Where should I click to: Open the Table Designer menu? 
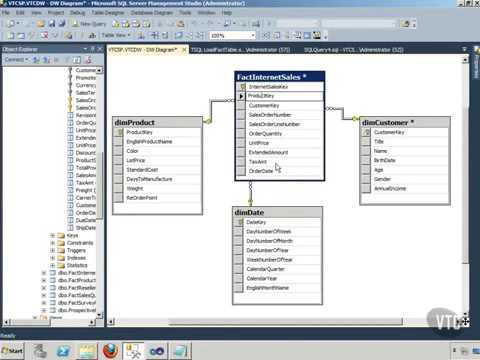tap(108, 13)
